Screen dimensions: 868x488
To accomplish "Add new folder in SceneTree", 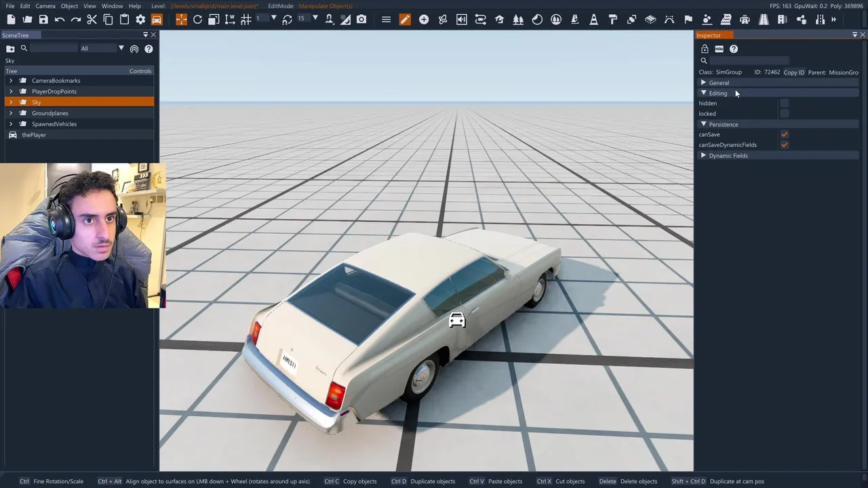I will (x=10, y=49).
